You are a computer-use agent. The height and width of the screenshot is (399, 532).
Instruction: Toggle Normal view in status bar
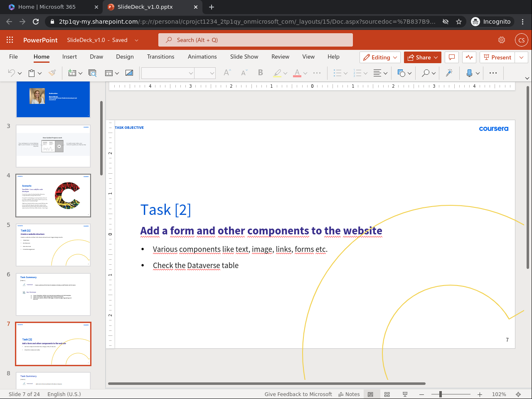(370, 394)
